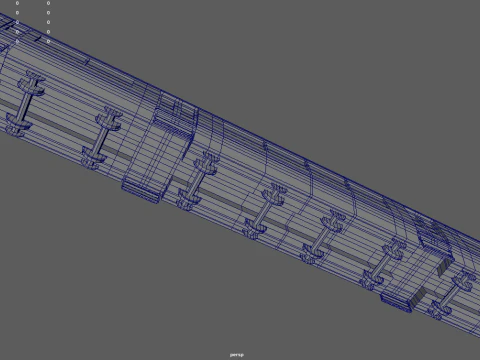This screenshot has height=360, width=480.
Task: Click the persp camera label
Action: point(237,355)
